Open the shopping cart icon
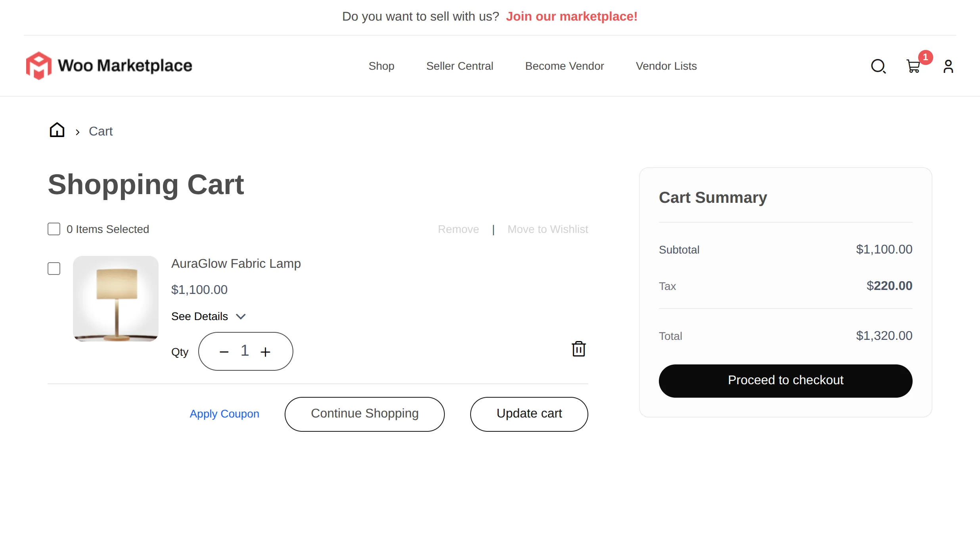This screenshot has height=549, width=980. coord(913,67)
